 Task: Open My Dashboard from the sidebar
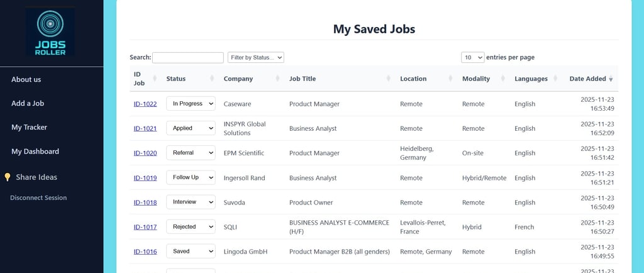click(35, 151)
